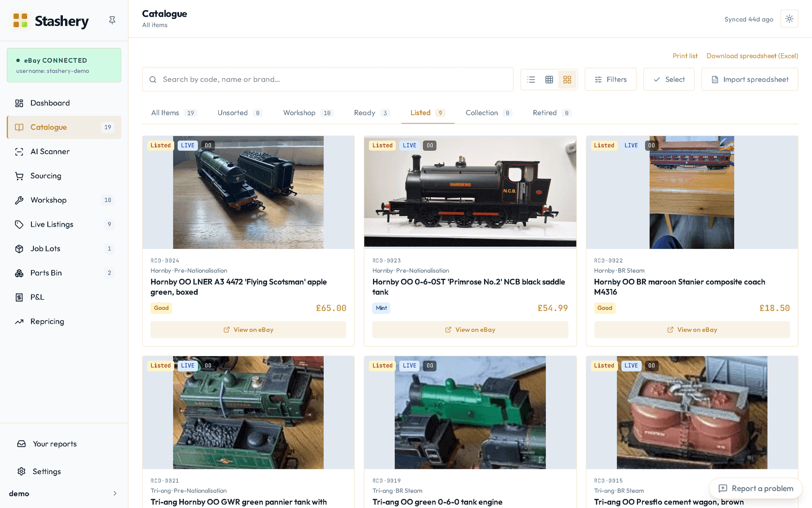Open Parts Bin page
This screenshot has height=508, width=812.
pyautogui.click(x=64, y=273)
